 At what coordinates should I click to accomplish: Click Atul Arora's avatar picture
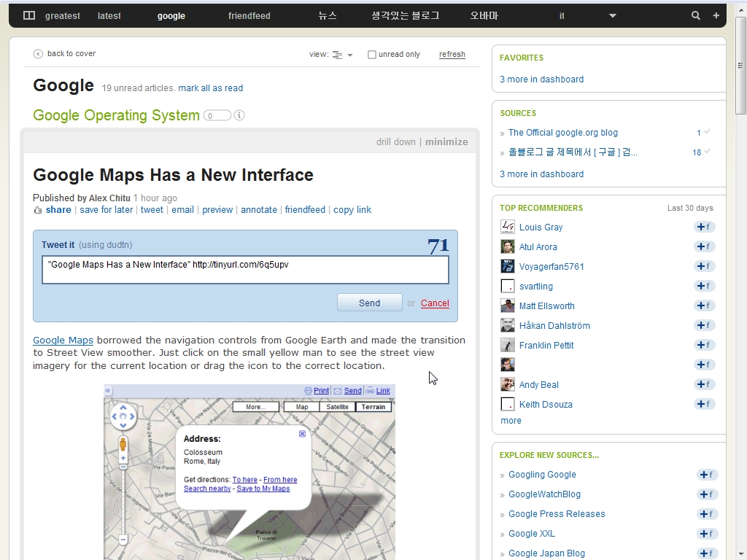point(508,246)
